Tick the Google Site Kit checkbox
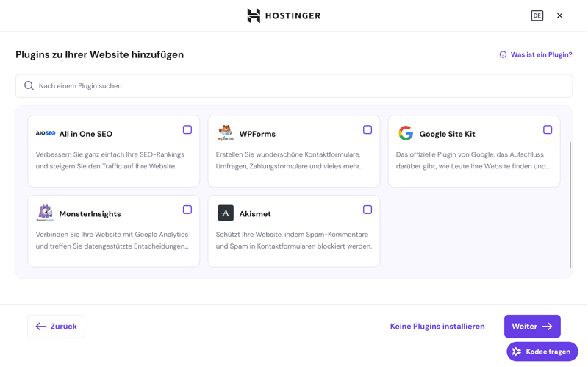 point(548,129)
